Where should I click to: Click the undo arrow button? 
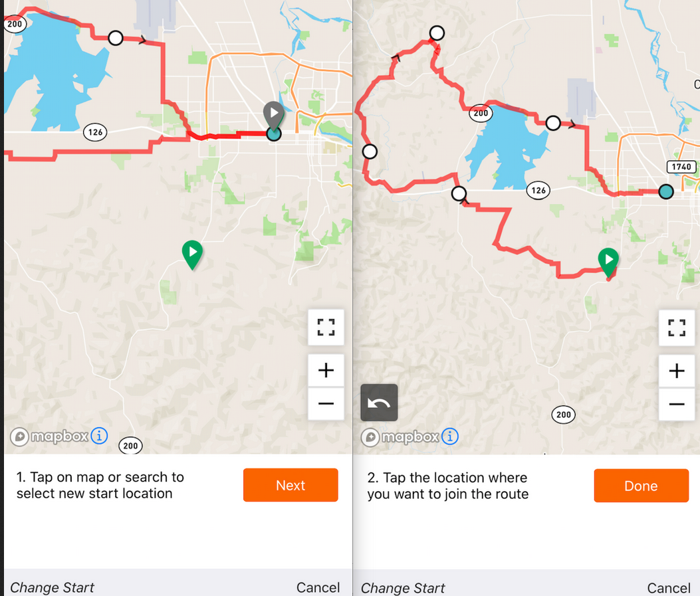pyautogui.click(x=379, y=403)
